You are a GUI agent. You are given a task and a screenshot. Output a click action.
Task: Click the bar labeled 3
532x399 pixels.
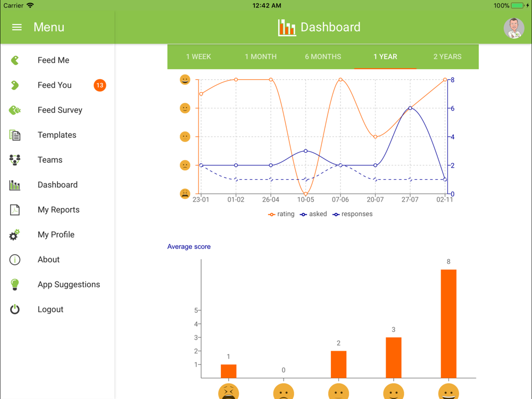click(394, 358)
